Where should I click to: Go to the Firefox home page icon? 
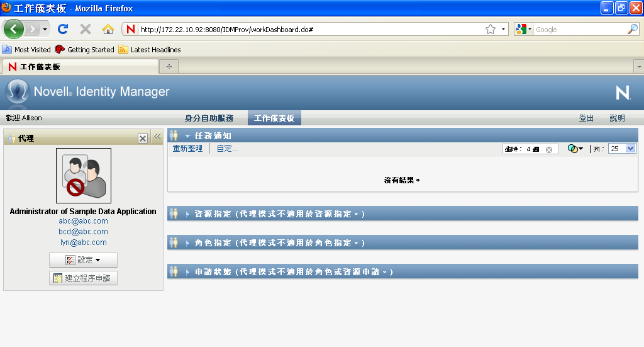coord(108,29)
